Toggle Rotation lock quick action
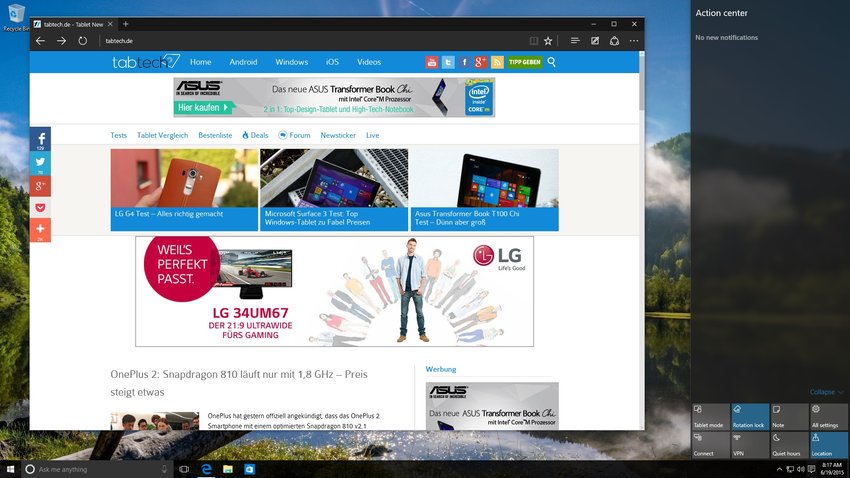The height and width of the screenshot is (478, 850). click(x=750, y=417)
